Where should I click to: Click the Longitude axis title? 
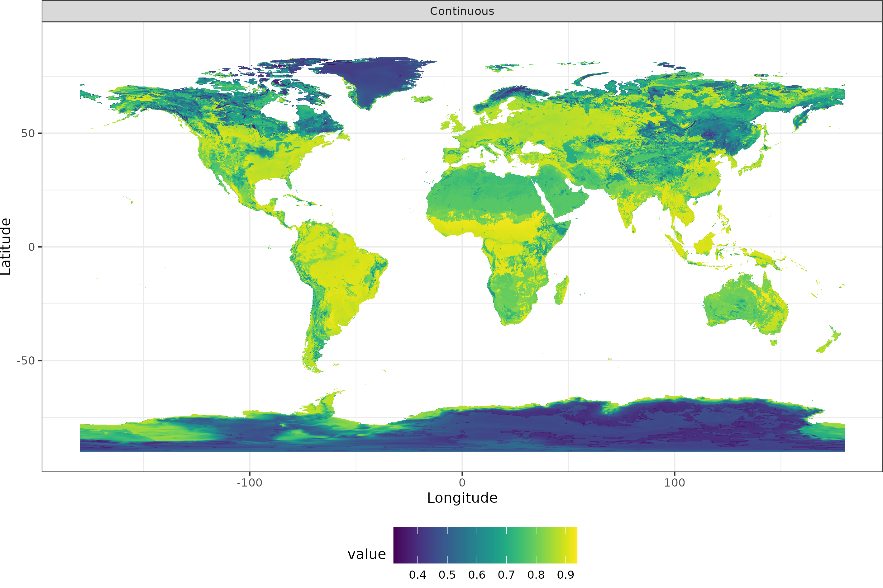tap(462, 498)
